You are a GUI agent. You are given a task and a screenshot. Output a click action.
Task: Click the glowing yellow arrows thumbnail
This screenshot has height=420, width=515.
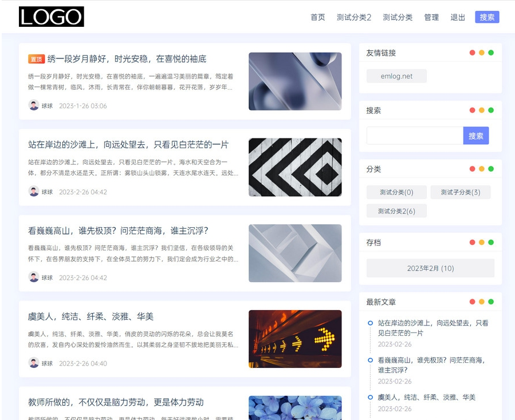click(x=295, y=339)
